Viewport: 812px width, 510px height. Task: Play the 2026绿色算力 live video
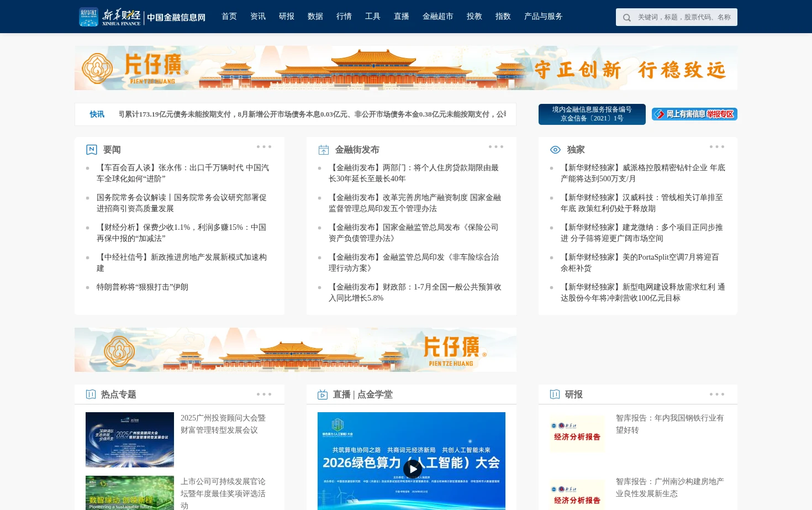tap(413, 469)
